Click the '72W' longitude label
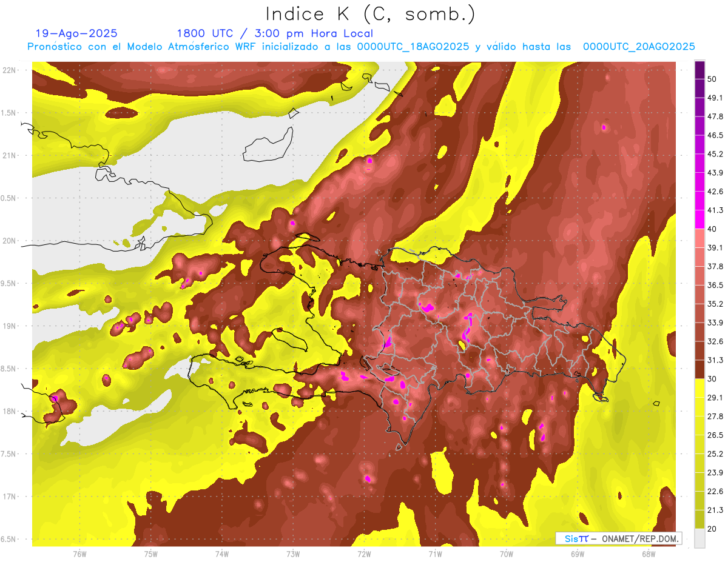This screenshot has width=728, height=562. (364, 554)
